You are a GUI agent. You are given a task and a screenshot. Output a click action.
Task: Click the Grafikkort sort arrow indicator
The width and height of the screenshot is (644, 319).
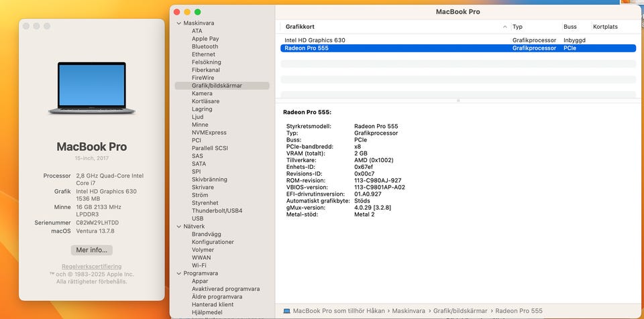(504, 27)
